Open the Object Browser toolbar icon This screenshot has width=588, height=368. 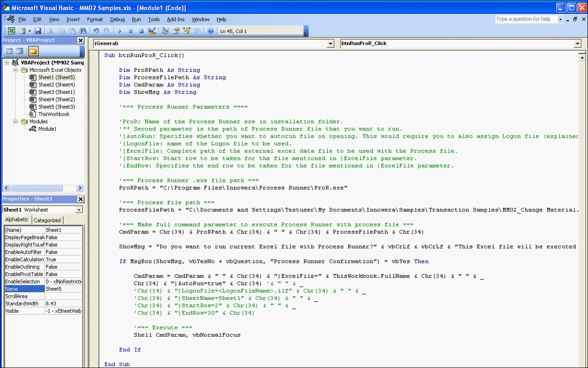[187, 31]
